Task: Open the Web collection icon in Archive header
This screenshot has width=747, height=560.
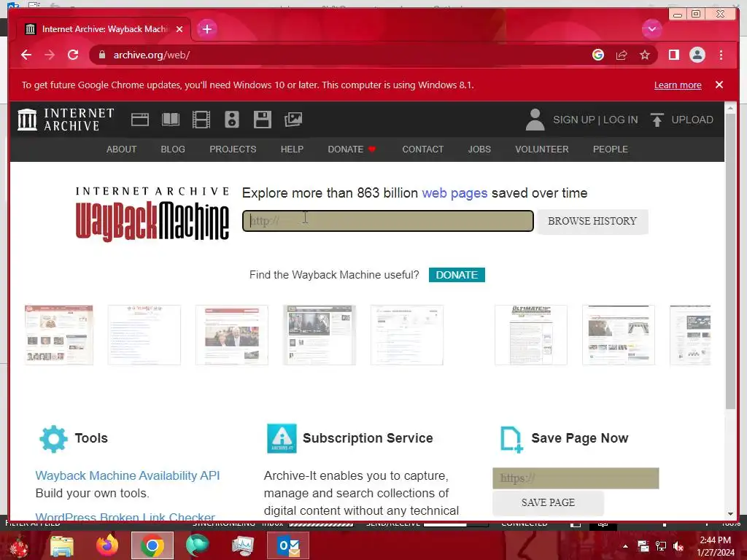Action: [139, 120]
